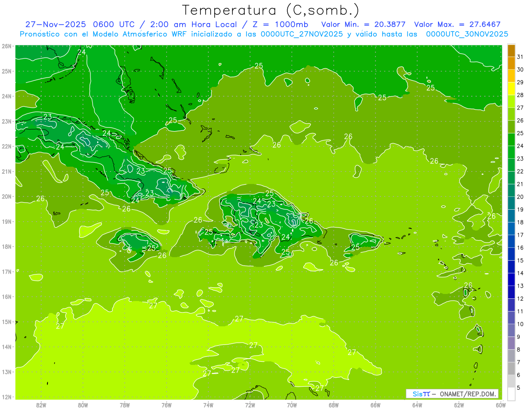The height and width of the screenshot is (411, 532).
Task: Click the '64W' longitude axis label
Action: (x=417, y=404)
